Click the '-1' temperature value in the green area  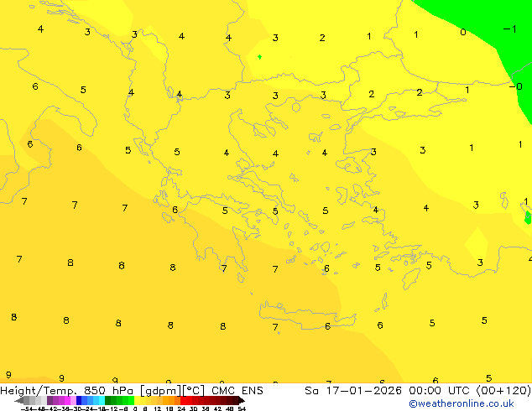point(509,29)
